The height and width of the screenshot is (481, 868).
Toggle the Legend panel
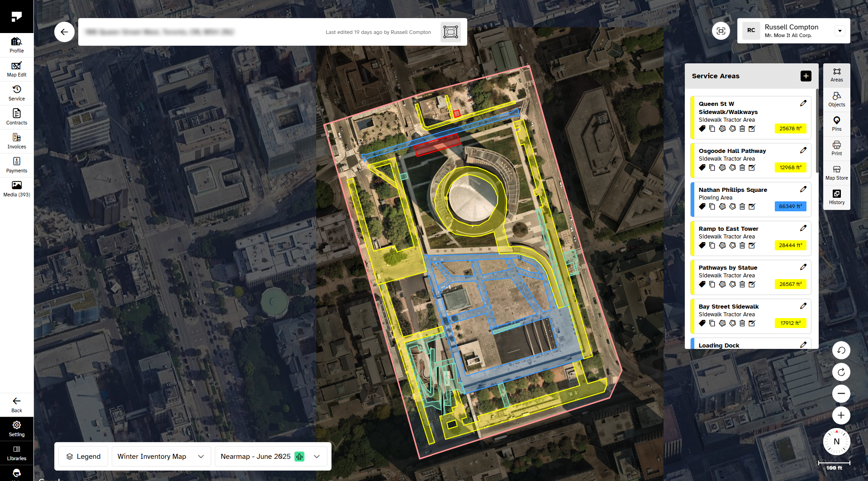83,457
